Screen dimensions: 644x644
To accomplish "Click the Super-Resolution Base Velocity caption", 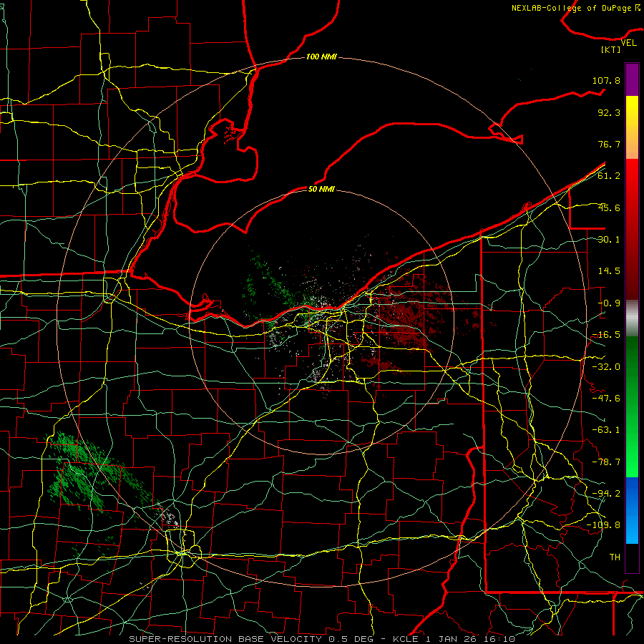I will [x=321, y=639].
